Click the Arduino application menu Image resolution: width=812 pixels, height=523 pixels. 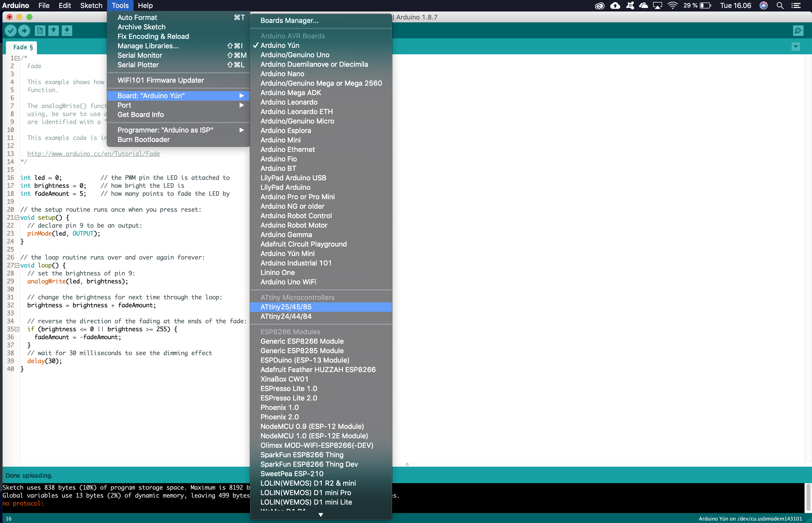[15, 5]
